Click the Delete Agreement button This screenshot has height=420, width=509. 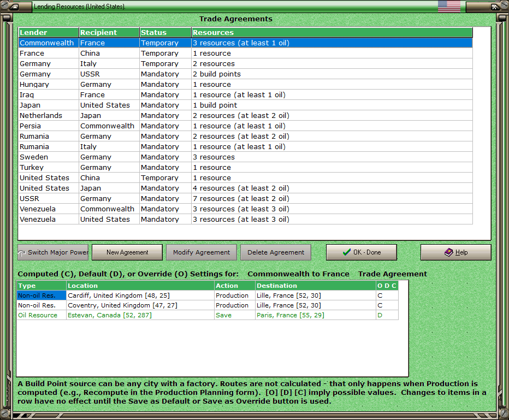click(276, 252)
